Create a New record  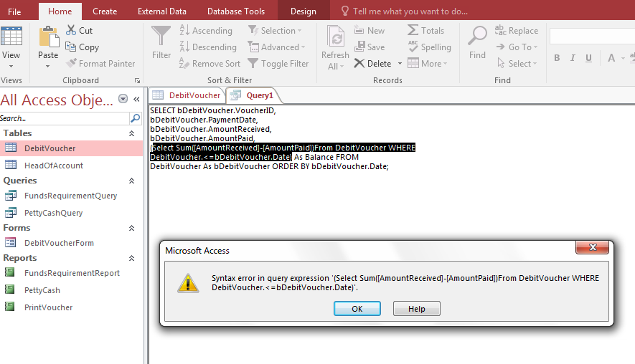click(x=370, y=30)
